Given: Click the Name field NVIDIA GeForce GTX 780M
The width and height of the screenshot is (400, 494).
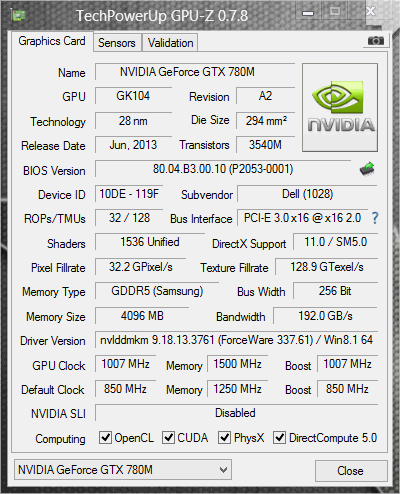Looking at the screenshot, I should tap(195, 72).
